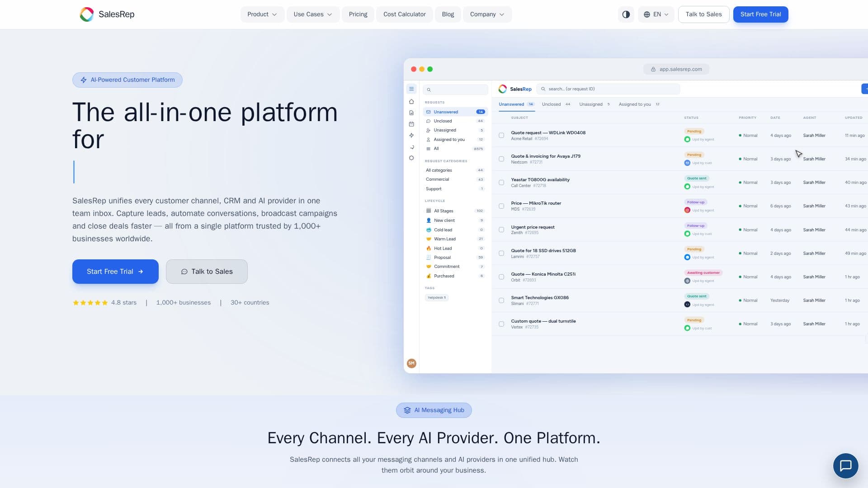The image size is (868, 488).
Task: Click the SM user avatar
Action: click(411, 363)
